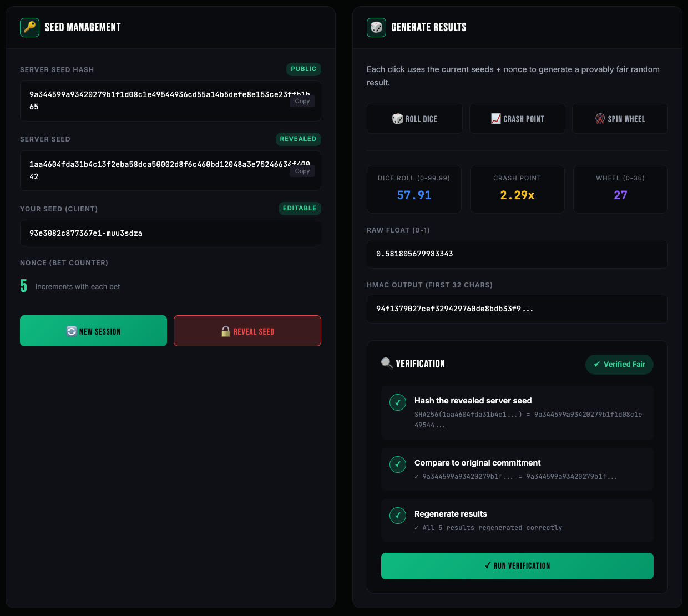Run Verification
Viewport: 688px width, 616px height.
517,566
